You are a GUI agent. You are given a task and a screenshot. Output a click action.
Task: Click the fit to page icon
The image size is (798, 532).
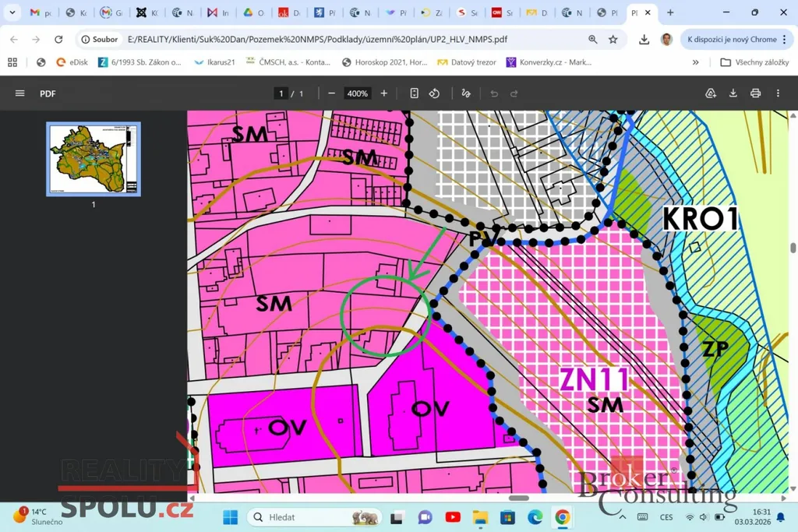coord(414,93)
